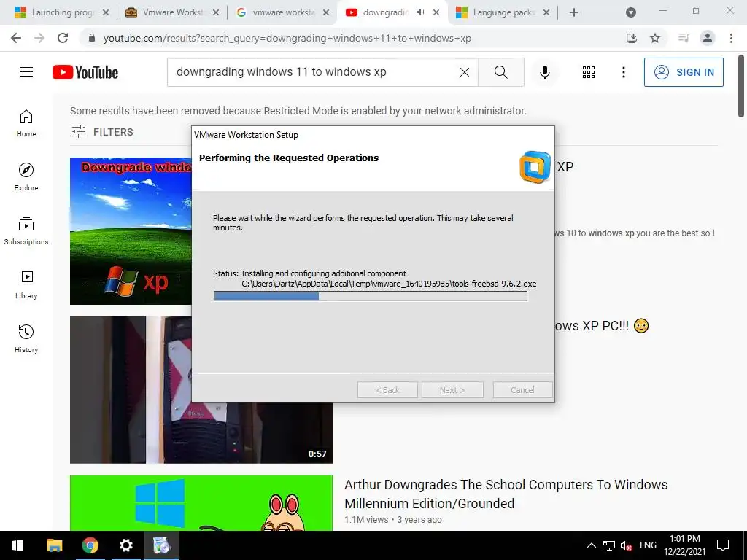Image resolution: width=747 pixels, height=560 pixels.
Task: Open Subscriptions in the sidebar
Action: 26,231
